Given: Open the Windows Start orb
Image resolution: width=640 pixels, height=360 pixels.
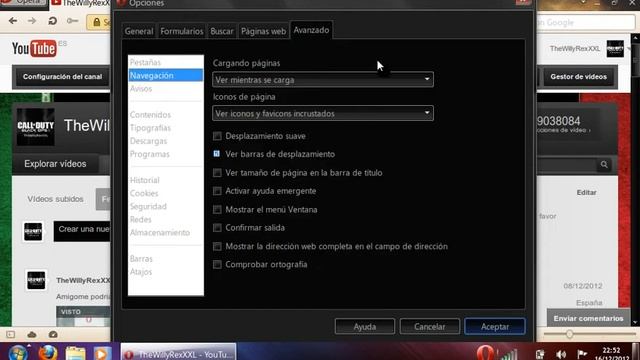Looking at the screenshot, I should click(x=17, y=352).
